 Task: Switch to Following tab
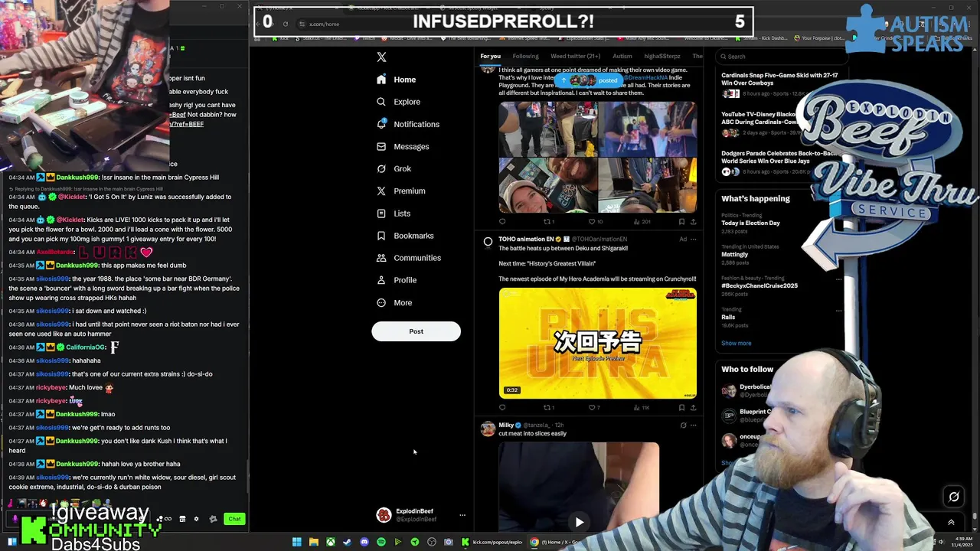(x=525, y=56)
